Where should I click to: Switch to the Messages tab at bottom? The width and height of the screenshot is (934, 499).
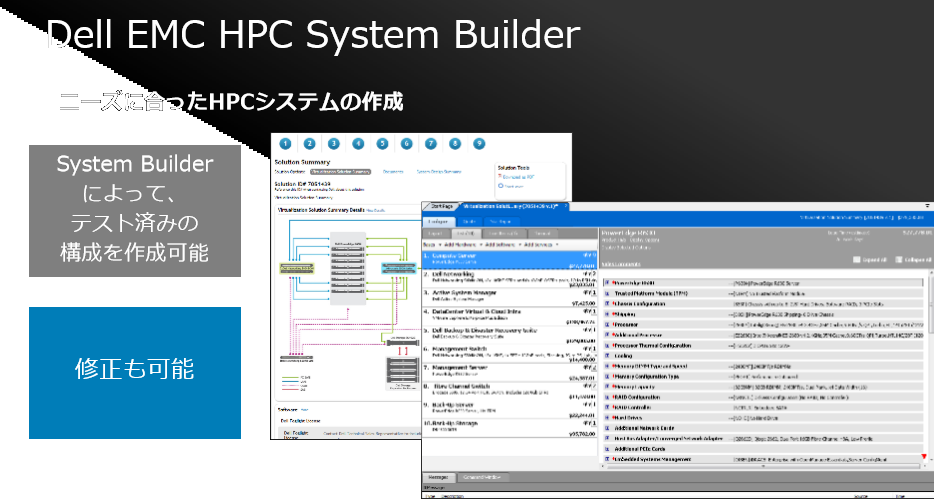438,477
